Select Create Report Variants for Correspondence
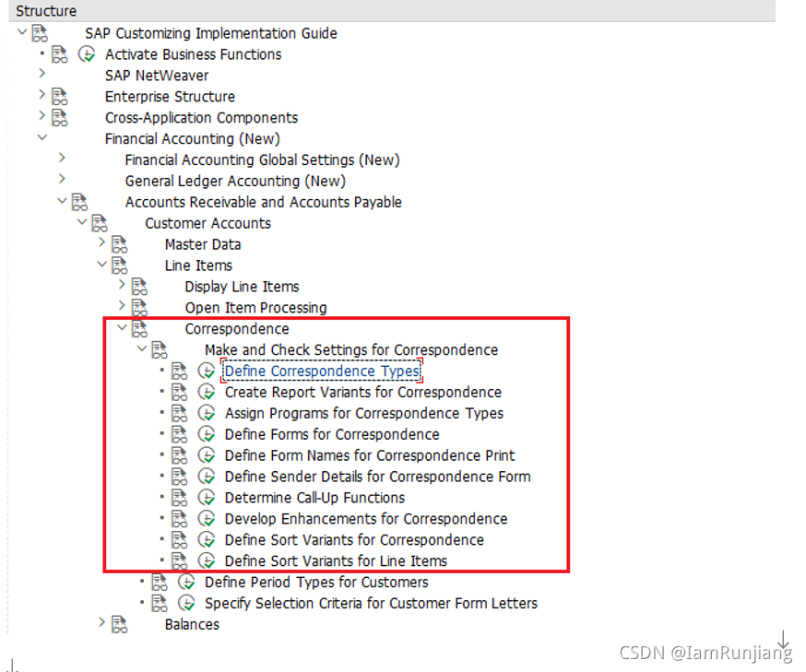The height and width of the screenshot is (672, 806). (363, 392)
